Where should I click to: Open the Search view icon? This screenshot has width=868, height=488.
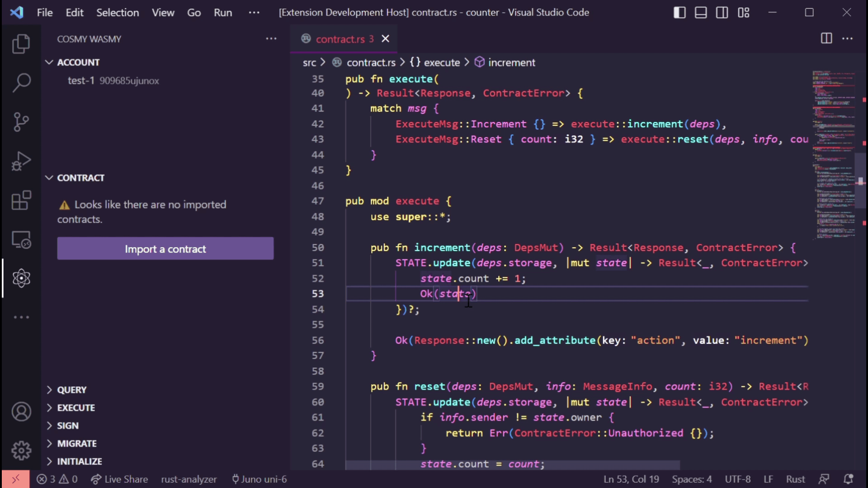(21, 83)
